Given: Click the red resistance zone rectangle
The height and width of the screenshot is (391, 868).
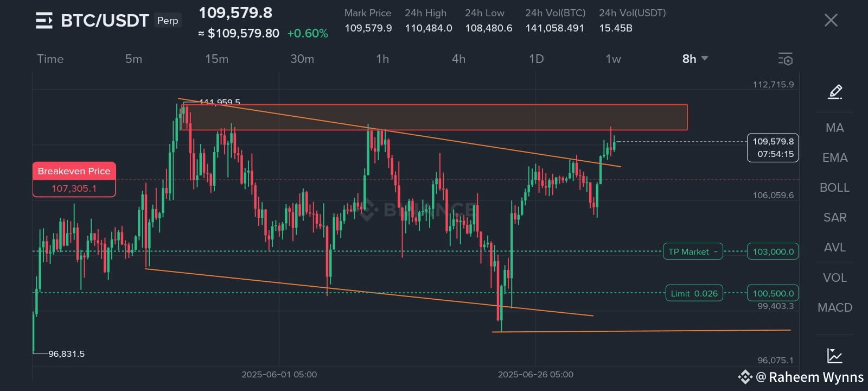Looking at the screenshot, I should tap(434, 117).
